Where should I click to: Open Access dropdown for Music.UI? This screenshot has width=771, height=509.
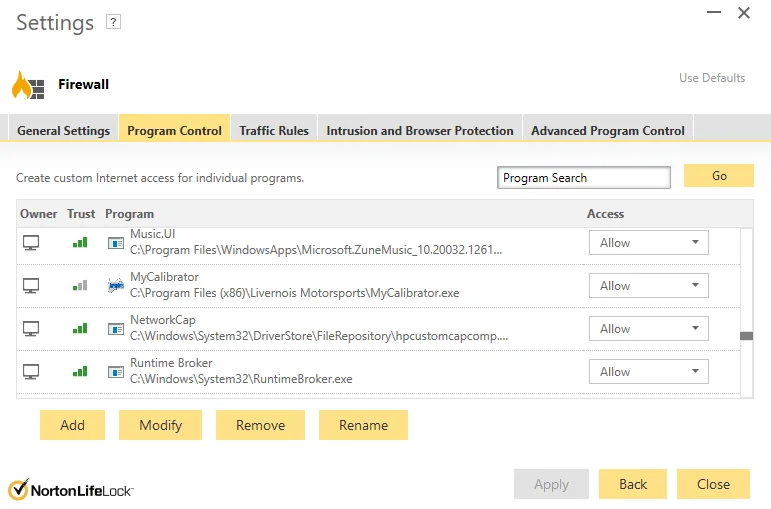[x=649, y=242]
